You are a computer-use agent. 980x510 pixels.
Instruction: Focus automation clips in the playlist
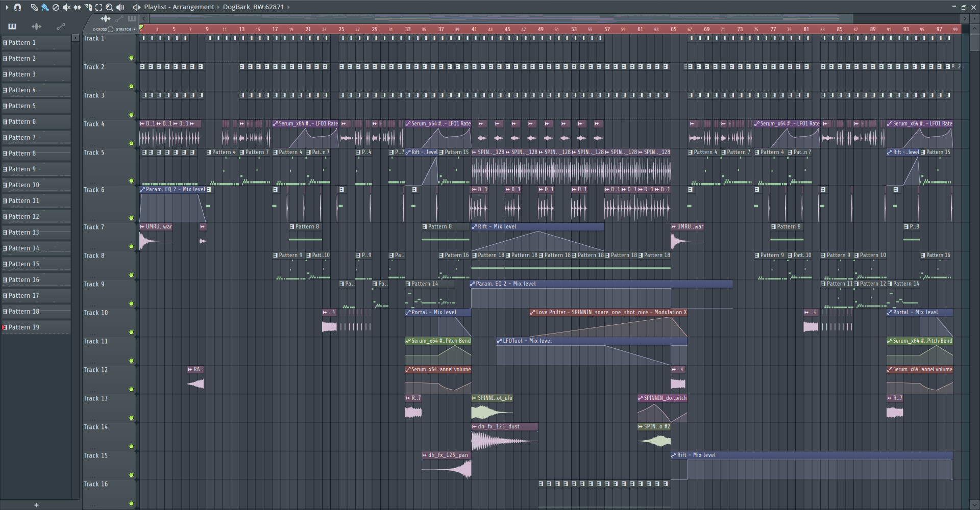[119, 18]
